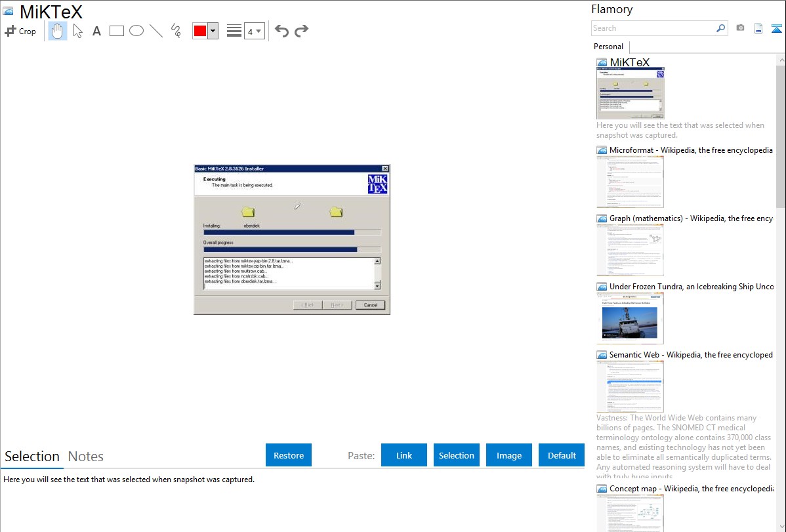Paste as Link button
The height and width of the screenshot is (532, 786).
click(404, 455)
